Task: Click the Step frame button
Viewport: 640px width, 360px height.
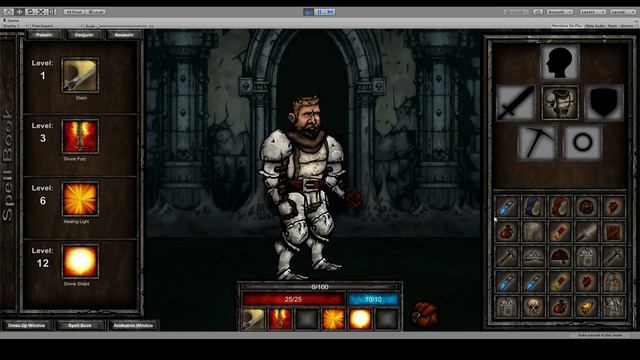Action: pyautogui.click(x=330, y=12)
